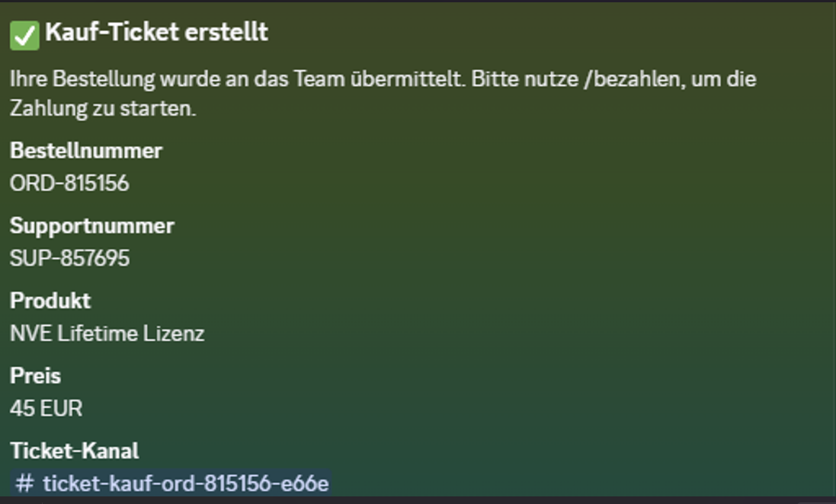Click the Preis field label
The height and width of the screenshot is (504, 836).
pos(35,376)
